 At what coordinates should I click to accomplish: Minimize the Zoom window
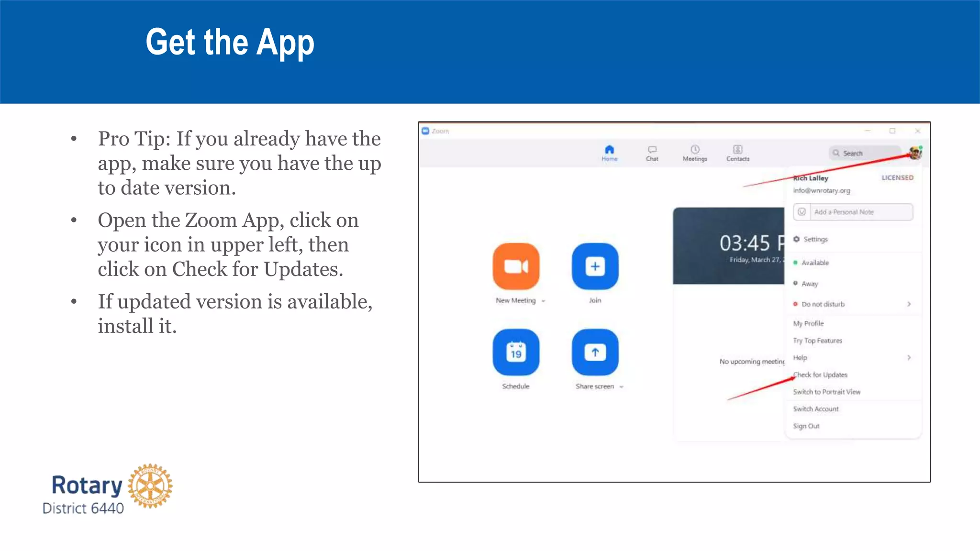coord(868,131)
